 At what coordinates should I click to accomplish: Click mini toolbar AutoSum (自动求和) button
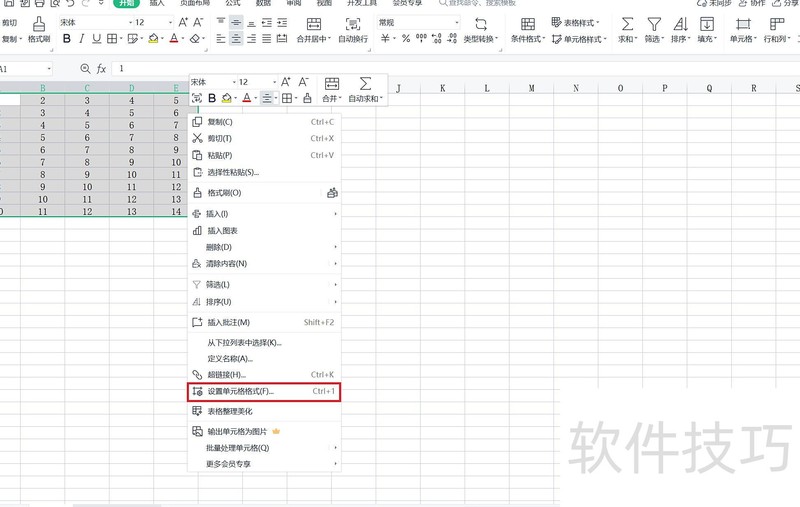[x=365, y=90]
